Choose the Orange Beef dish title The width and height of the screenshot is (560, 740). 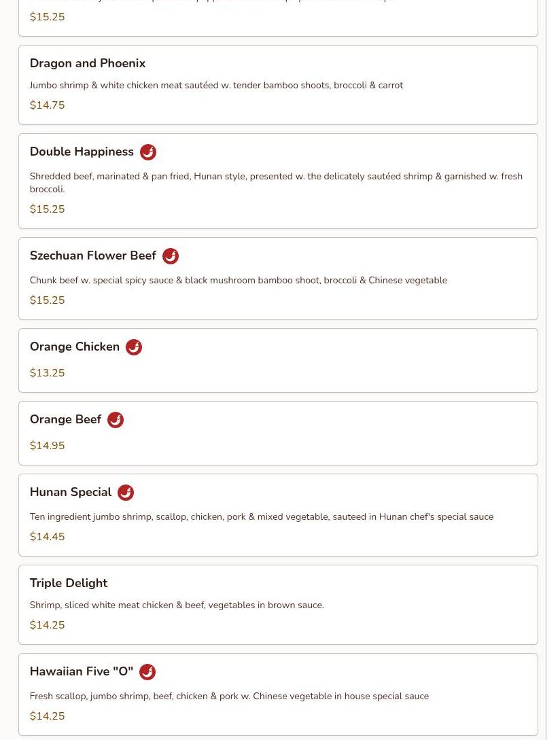click(66, 419)
